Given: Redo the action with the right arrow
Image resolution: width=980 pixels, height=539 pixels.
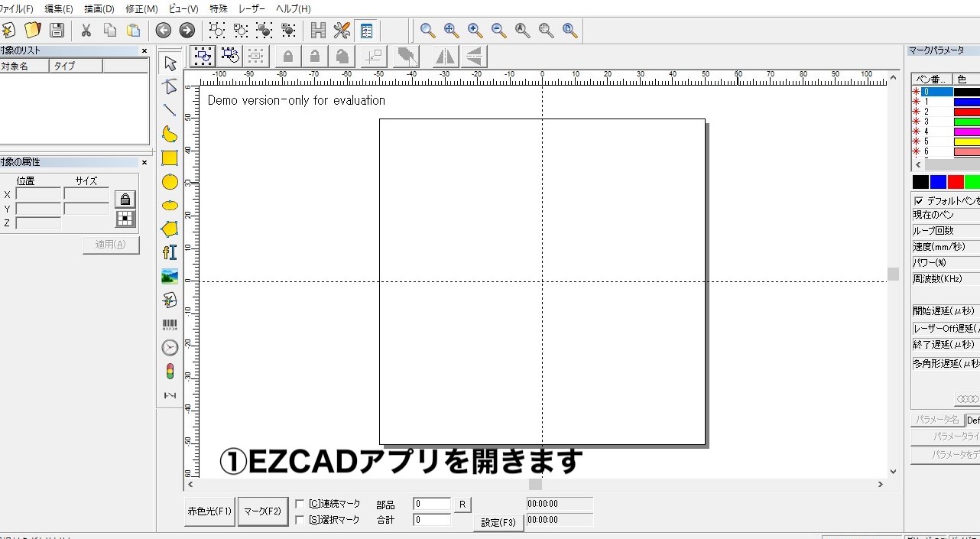Looking at the screenshot, I should [x=187, y=31].
